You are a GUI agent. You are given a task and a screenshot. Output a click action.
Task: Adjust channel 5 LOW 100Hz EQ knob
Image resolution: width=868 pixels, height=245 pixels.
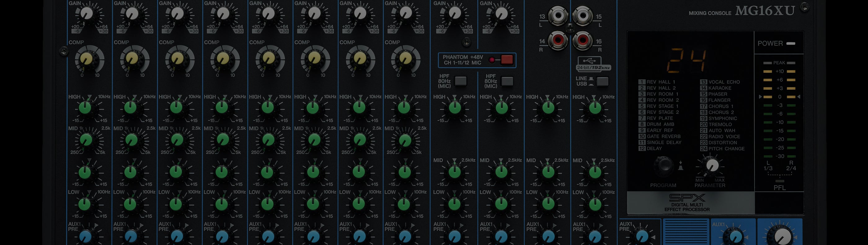(x=268, y=204)
